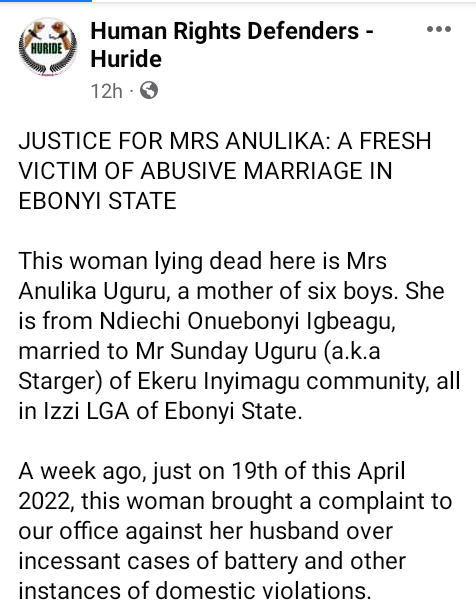Open the three-dot post options menu

[439, 29]
